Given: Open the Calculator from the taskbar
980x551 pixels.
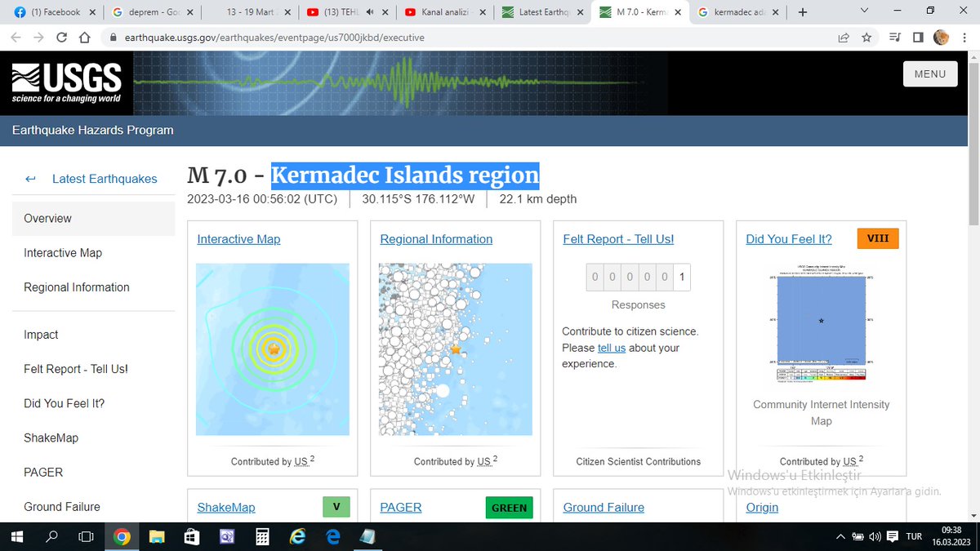Looking at the screenshot, I should [x=263, y=536].
